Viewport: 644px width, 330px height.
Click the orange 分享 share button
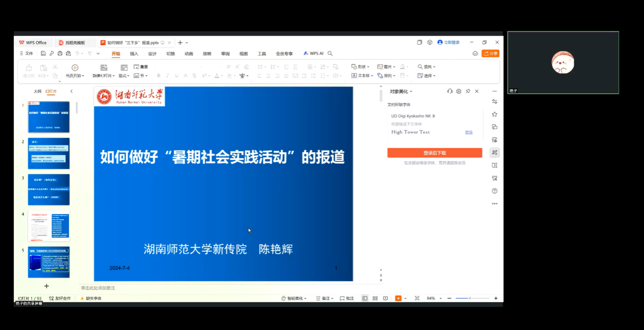[490, 53]
